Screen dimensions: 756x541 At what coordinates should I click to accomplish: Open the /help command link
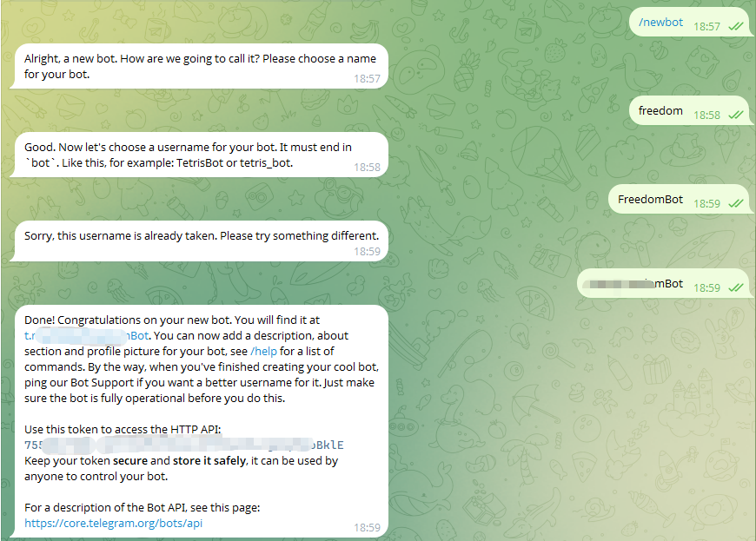[263, 351]
